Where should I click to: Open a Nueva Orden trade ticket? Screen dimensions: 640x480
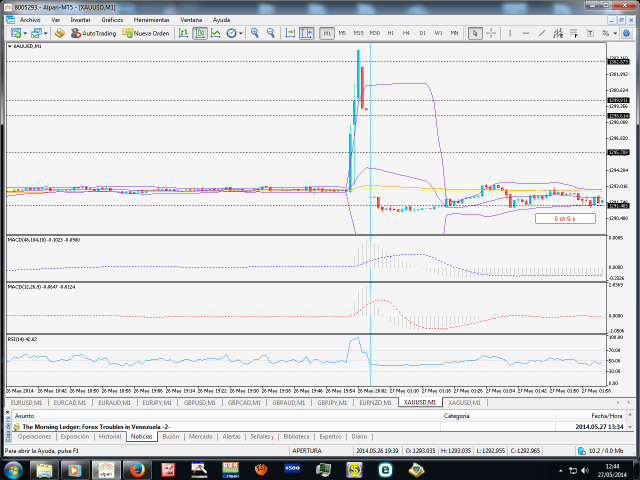point(145,33)
